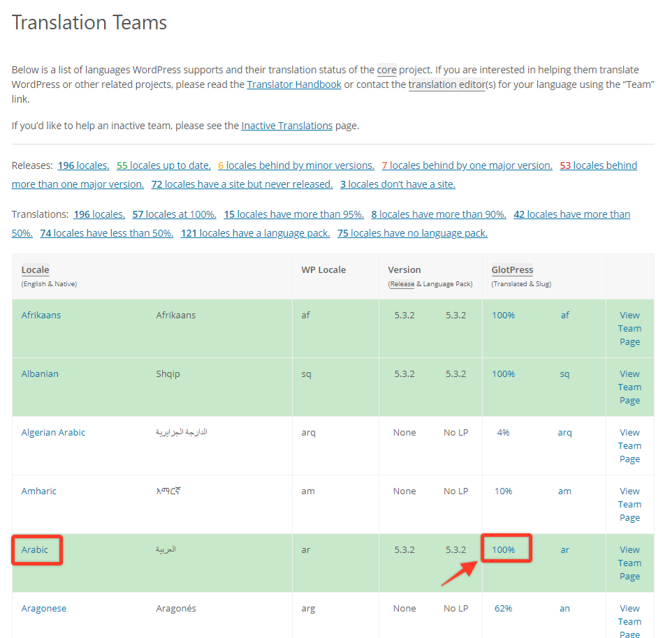Click the arq slug link for Algerian Arabic
The height and width of the screenshot is (638, 672).
coord(564,432)
